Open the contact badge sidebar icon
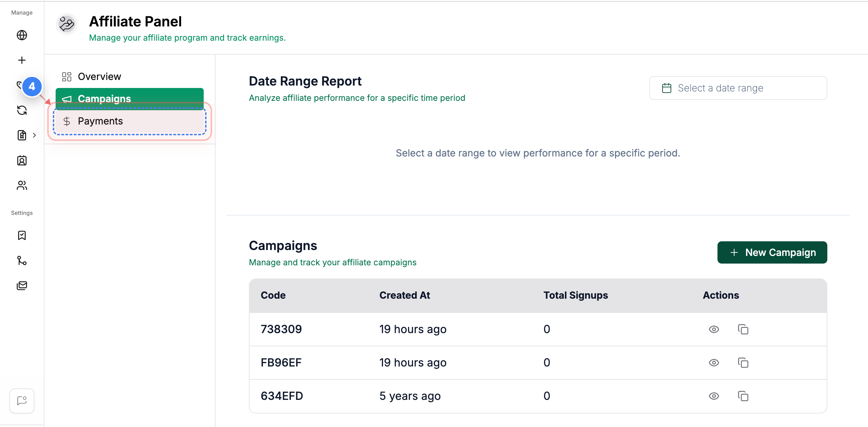 (x=22, y=160)
